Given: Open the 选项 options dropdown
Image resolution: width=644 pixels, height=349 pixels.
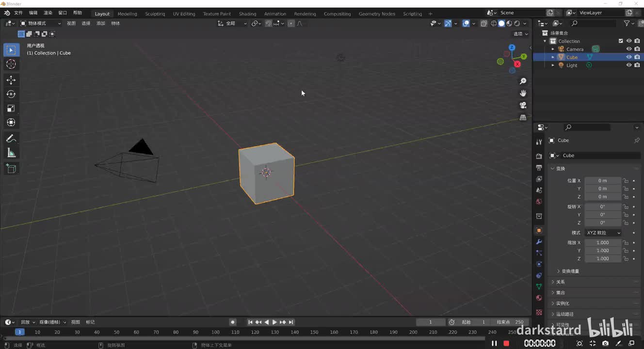Looking at the screenshot, I should (x=521, y=34).
